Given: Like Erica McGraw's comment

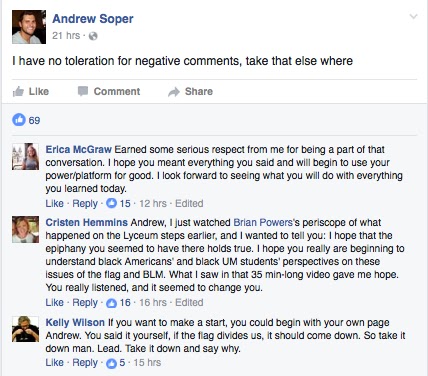Looking at the screenshot, I should tap(54, 203).
